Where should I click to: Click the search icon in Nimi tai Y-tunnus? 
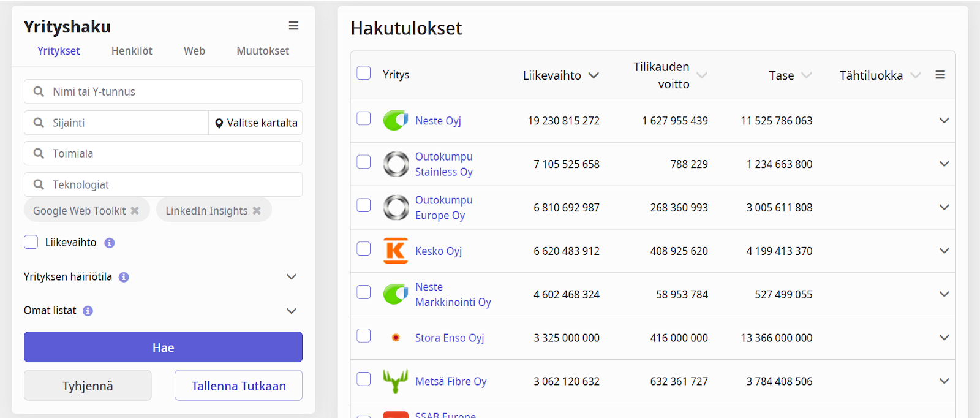[x=39, y=91]
